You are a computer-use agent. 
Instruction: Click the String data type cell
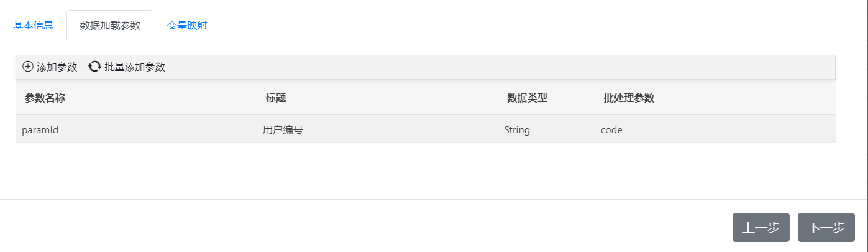click(517, 130)
